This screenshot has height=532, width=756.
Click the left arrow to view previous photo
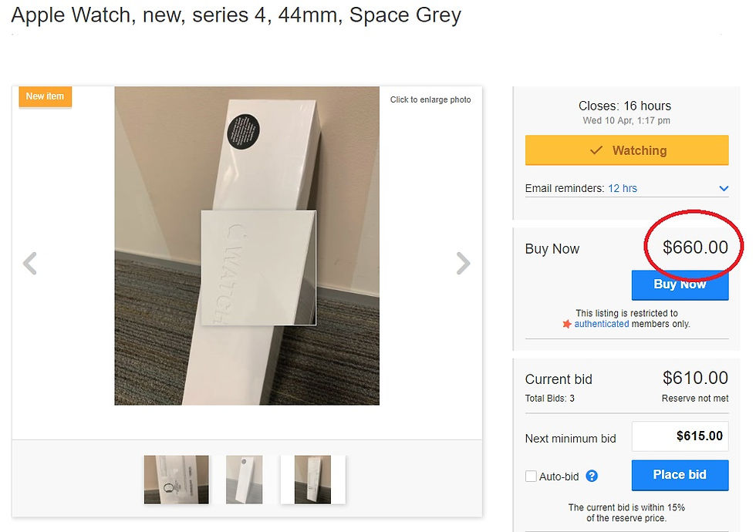click(x=29, y=264)
